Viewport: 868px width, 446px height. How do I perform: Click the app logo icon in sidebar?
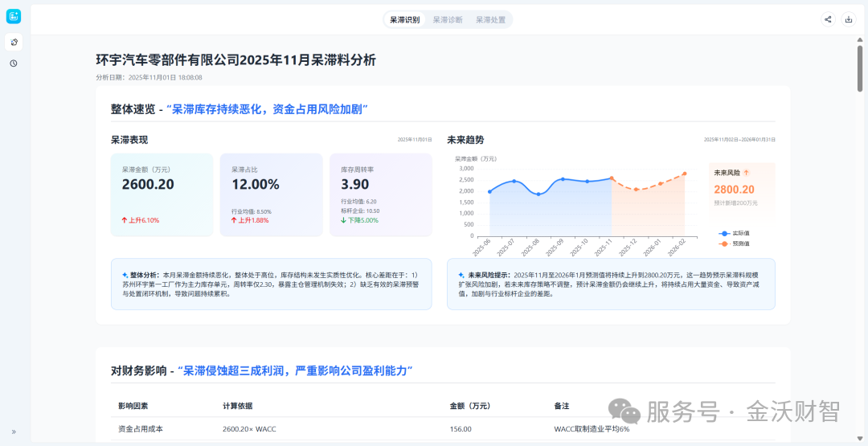pyautogui.click(x=14, y=17)
